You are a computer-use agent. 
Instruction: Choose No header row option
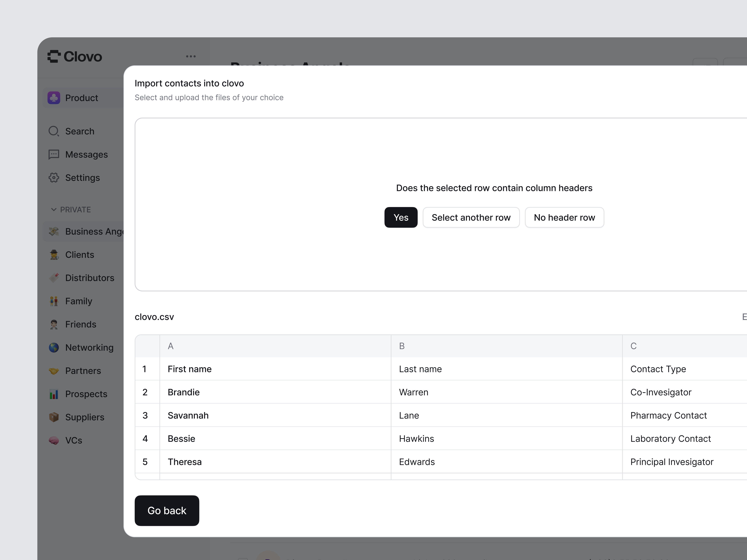[x=564, y=217]
